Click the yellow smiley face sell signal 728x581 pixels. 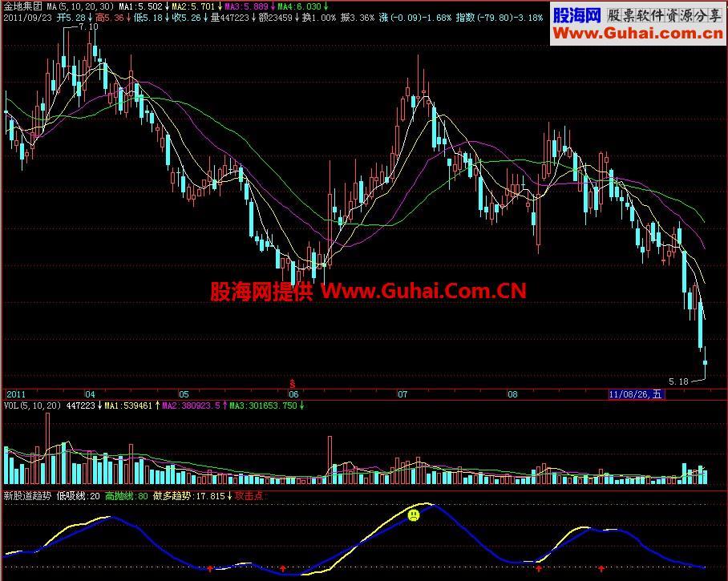pos(414,515)
